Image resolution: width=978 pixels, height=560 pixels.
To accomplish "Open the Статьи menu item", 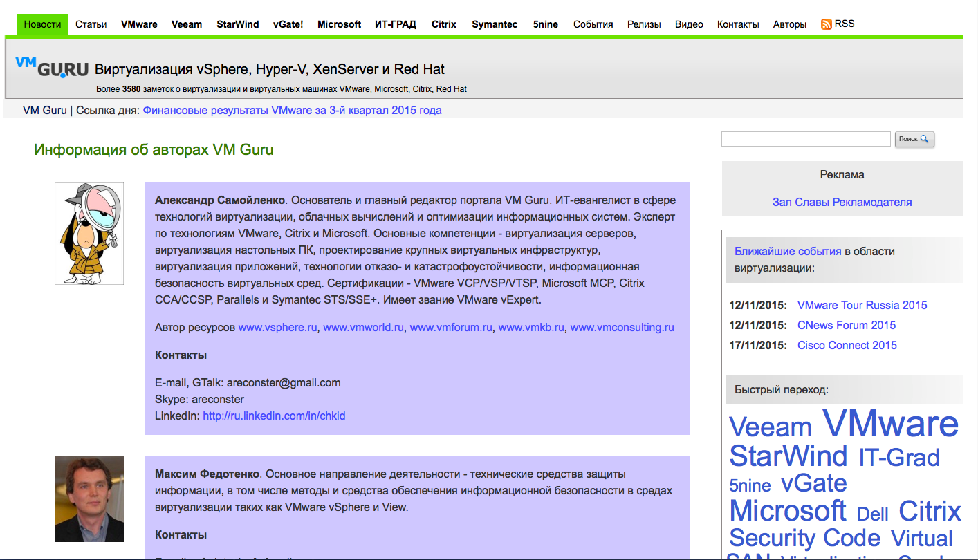I will coord(91,24).
